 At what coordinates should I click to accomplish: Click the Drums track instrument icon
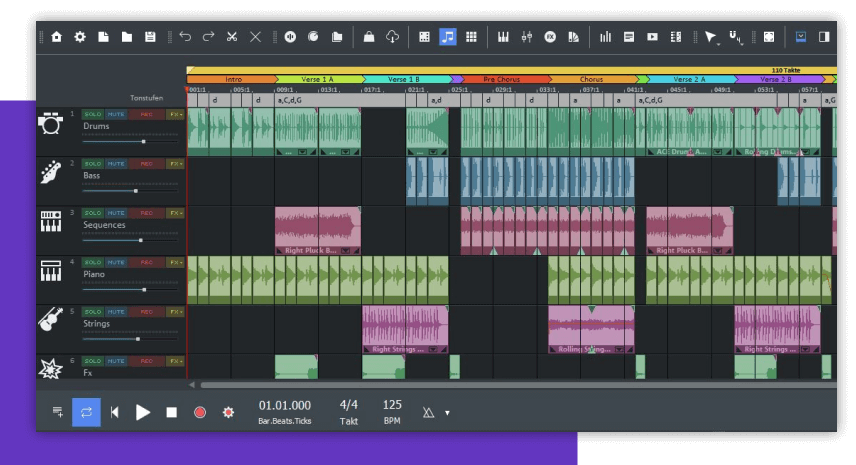point(50,124)
